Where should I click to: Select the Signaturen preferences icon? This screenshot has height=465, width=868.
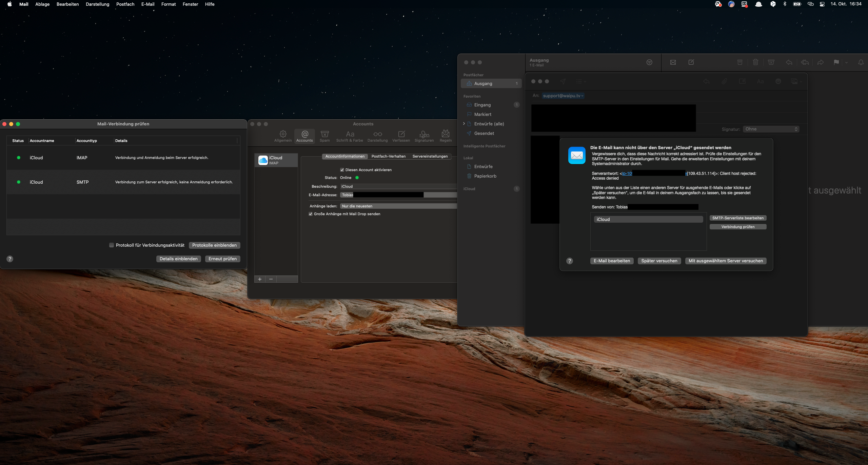pyautogui.click(x=424, y=136)
